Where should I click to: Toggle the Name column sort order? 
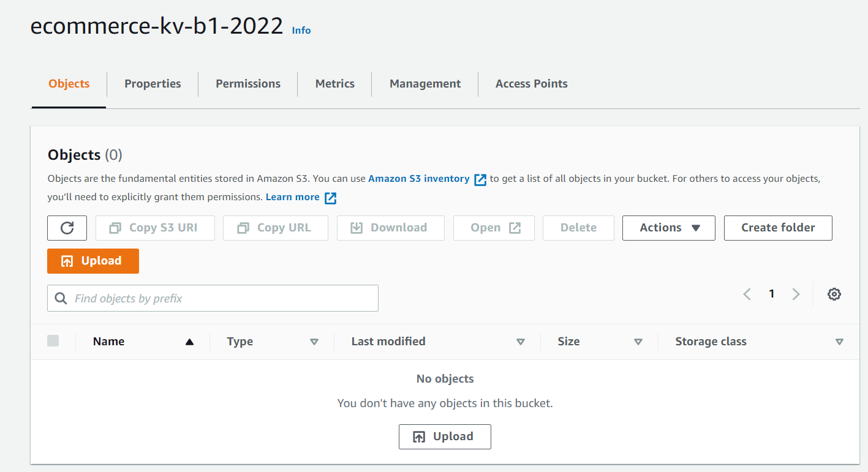(108, 341)
